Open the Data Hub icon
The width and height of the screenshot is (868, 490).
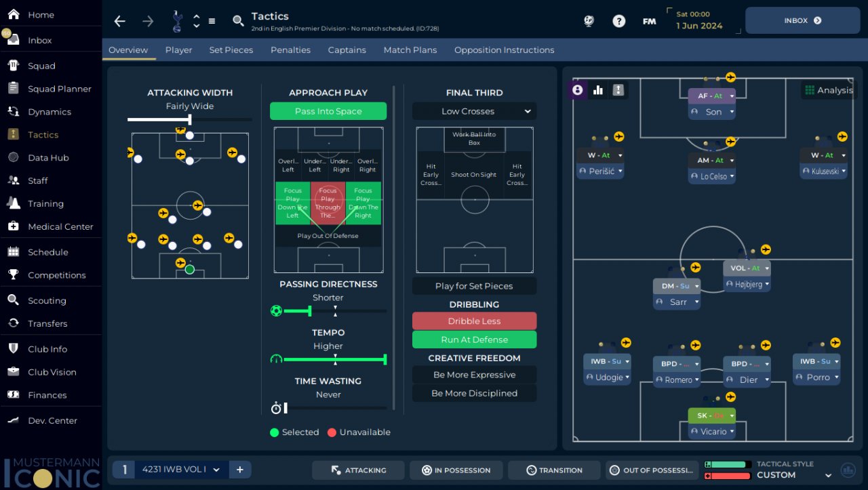click(x=13, y=157)
